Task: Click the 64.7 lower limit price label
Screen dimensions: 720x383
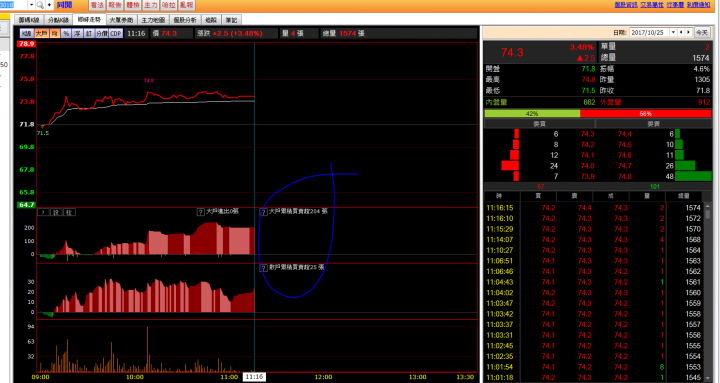Action: [x=26, y=205]
